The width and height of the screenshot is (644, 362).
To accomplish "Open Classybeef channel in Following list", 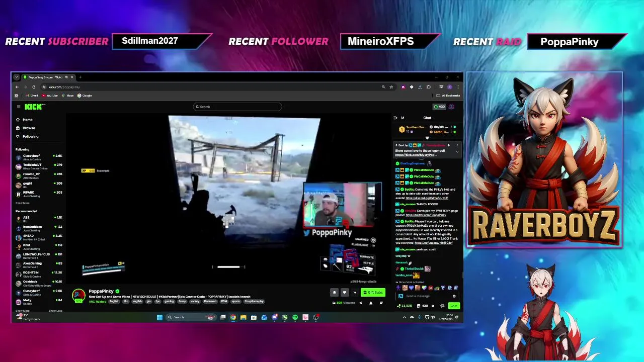I will pos(39,157).
